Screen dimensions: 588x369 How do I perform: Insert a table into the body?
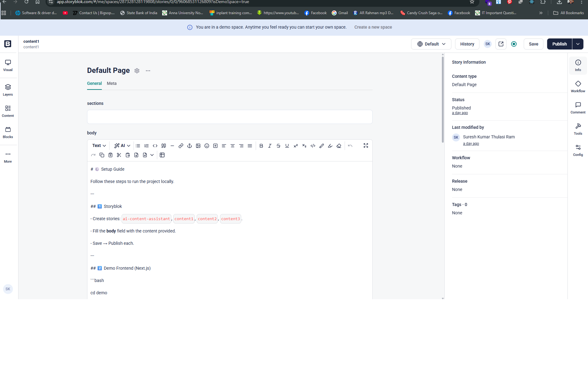162,155
